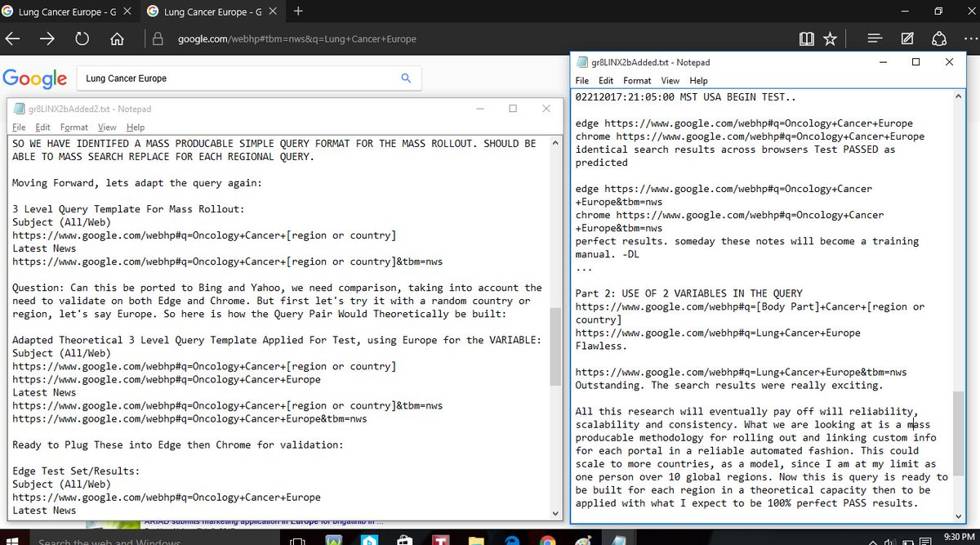Open View menu in gr8LINX2bAdded.txt Notepad

coord(670,81)
